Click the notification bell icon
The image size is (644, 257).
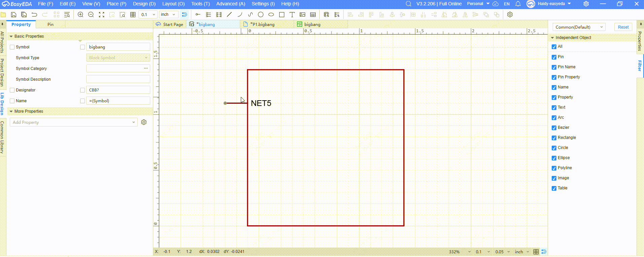pos(518,4)
